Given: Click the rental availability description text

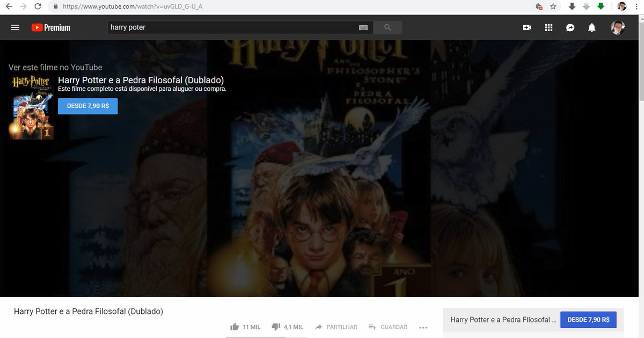Looking at the screenshot, I should pos(142,89).
